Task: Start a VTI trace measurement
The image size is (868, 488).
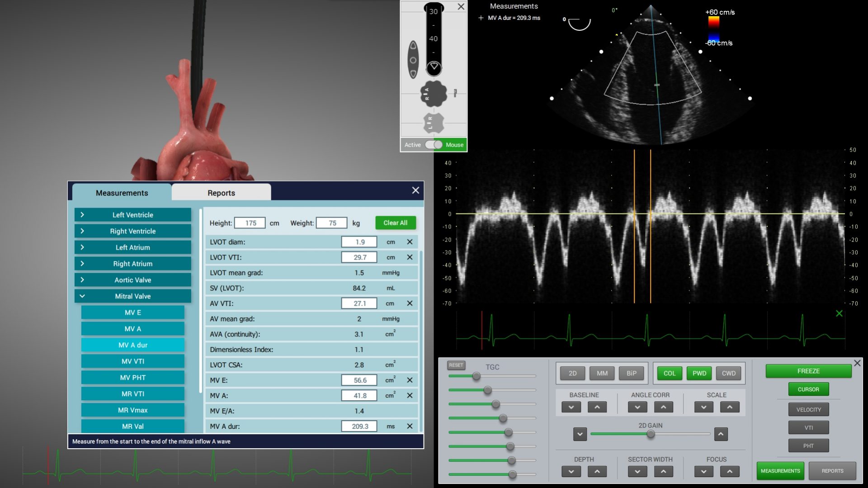Action: (x=808, y=427)
